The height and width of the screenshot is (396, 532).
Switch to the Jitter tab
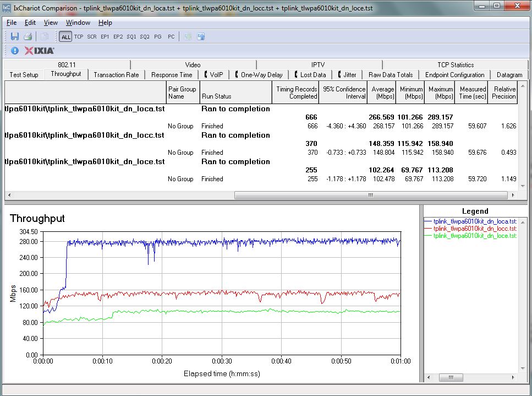(x=347, y=75)
